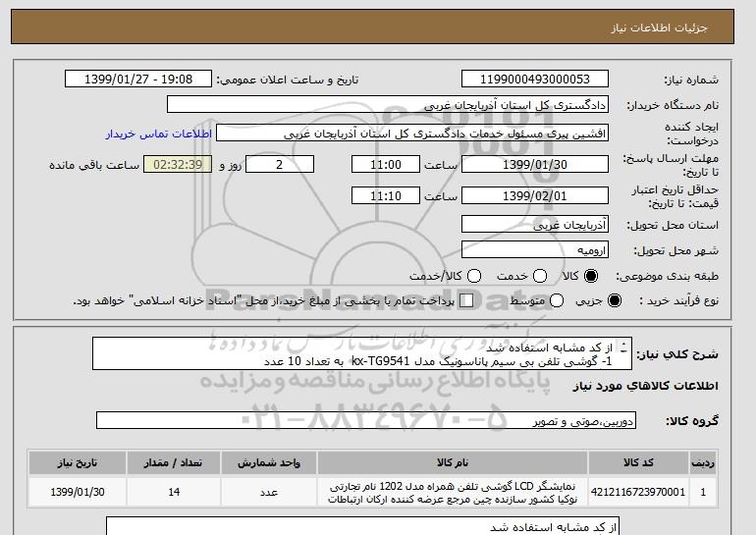
Task: Click the نام کالا column header
Action: (453, 462)
